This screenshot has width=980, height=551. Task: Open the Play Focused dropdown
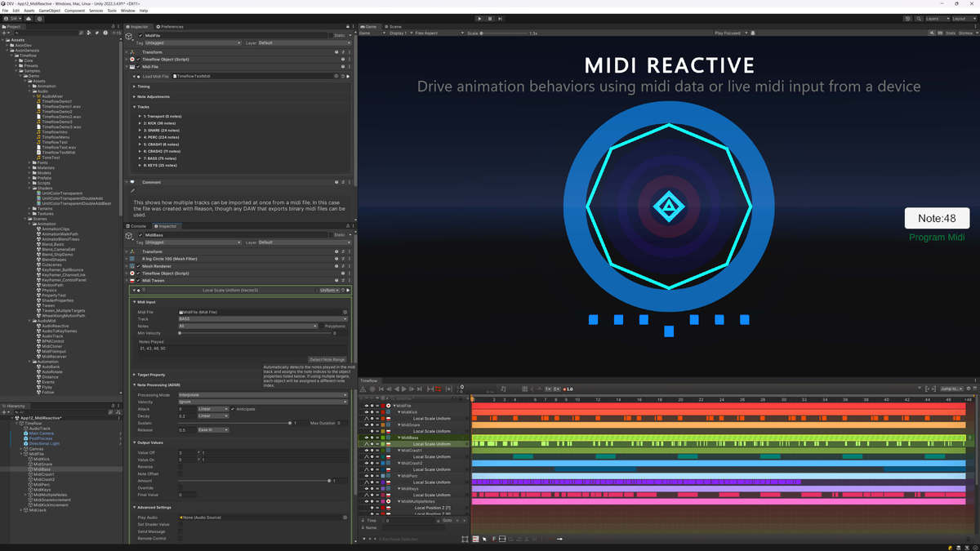729,33
